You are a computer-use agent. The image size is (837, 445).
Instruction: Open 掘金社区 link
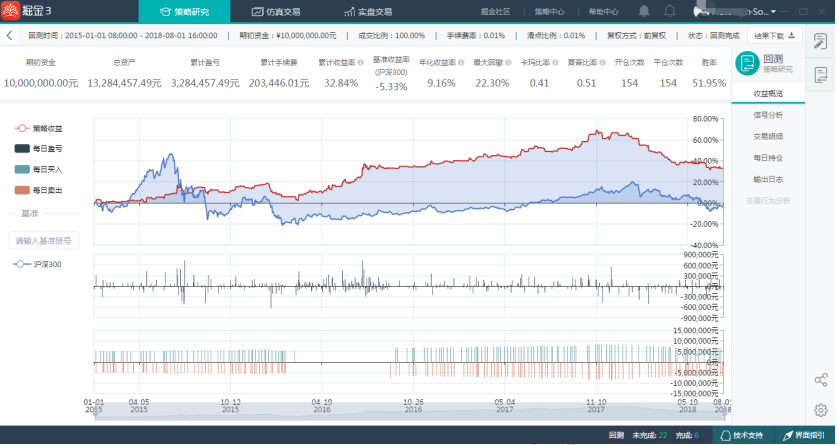[495, 11]
